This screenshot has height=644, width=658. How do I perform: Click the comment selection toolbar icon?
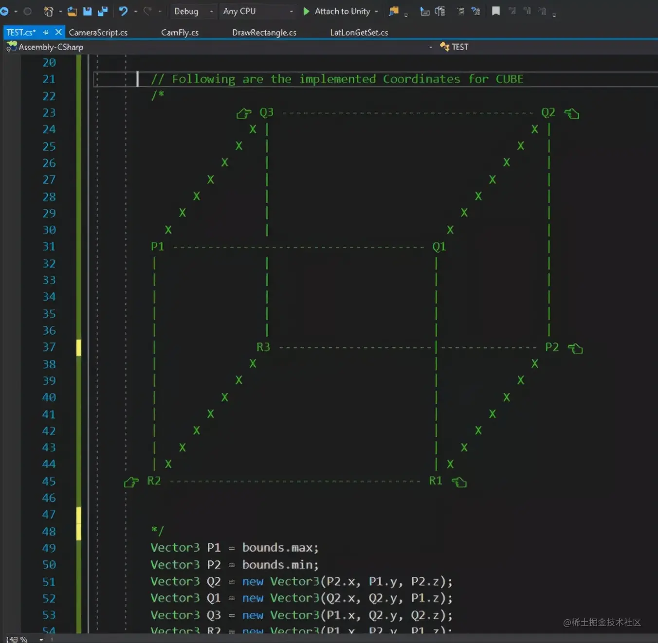(460, 11)
